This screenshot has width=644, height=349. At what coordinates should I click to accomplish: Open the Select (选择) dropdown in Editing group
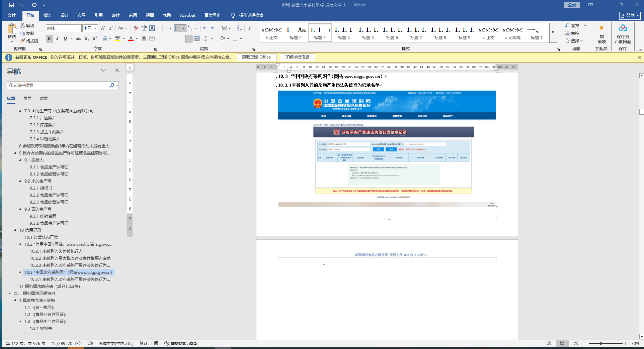pyautogui.click(x=574, y=41)
